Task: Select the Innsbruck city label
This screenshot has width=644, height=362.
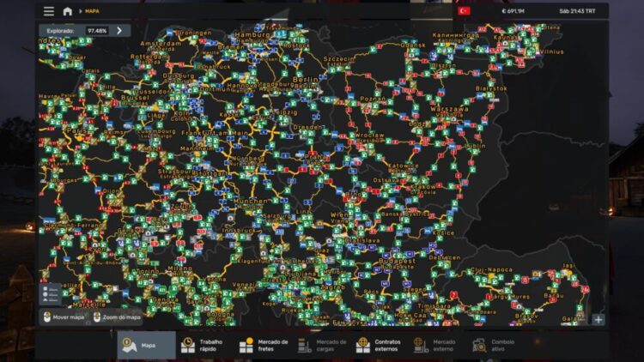Action: pos(239,231)
